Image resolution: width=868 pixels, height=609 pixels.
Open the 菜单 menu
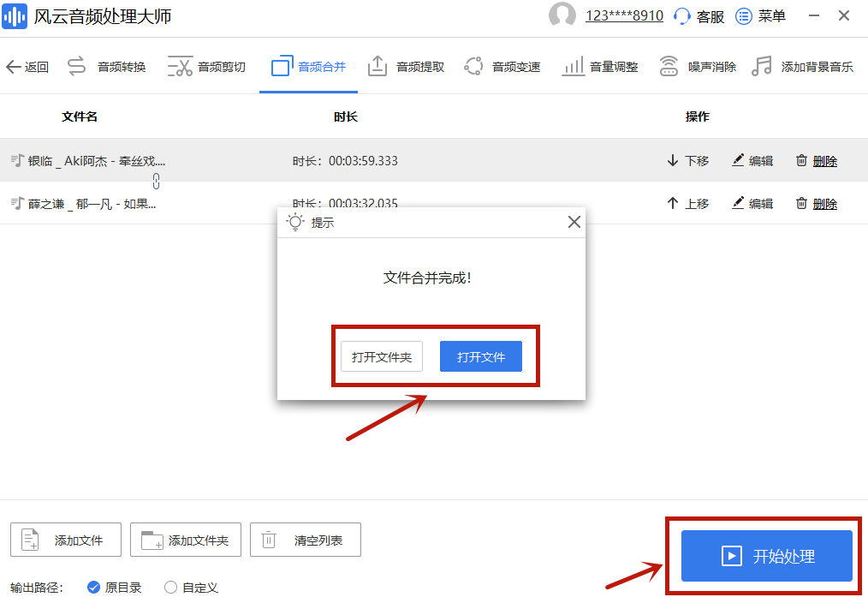760,16
